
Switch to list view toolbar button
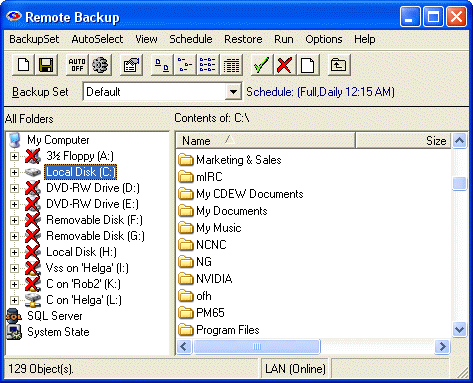(208, 65)
